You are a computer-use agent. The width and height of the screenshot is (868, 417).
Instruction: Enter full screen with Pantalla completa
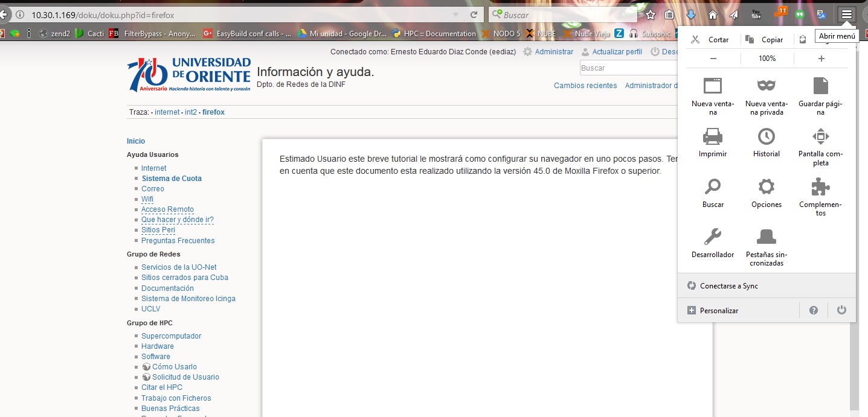(x=820, y=137)
